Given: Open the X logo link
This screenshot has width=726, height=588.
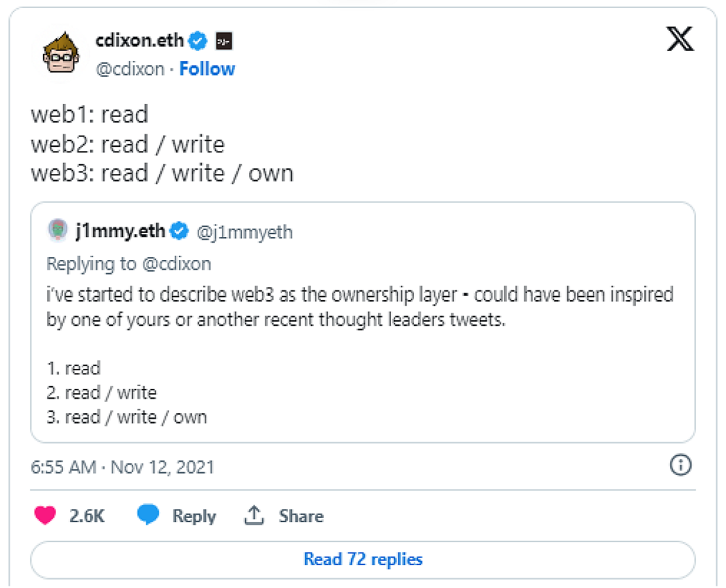Looking at the screenshot, I should (680, 41).
